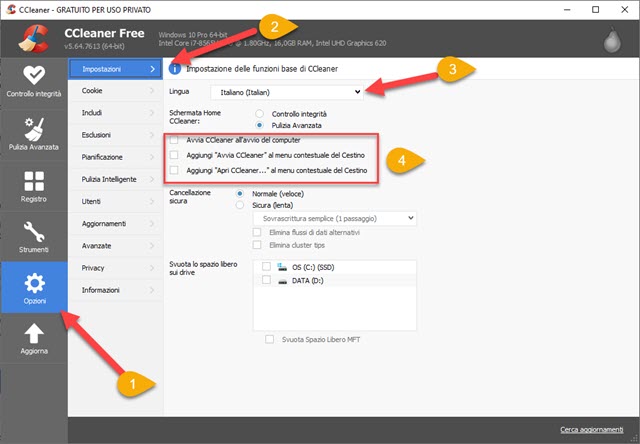Click the Cerca aggiornamenti link
This screenshot has height=444, width=640.
click(x=591, y=429)
